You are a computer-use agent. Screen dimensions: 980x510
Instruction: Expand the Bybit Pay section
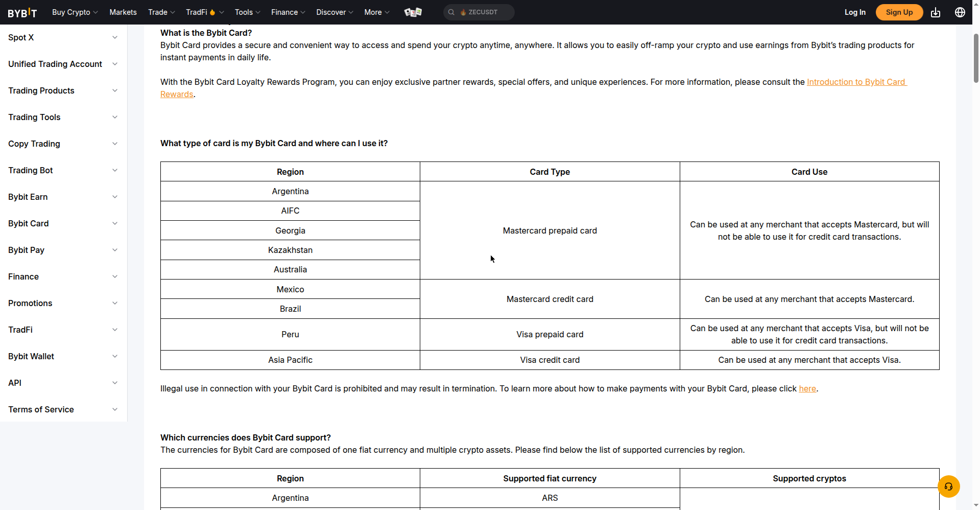63,250
